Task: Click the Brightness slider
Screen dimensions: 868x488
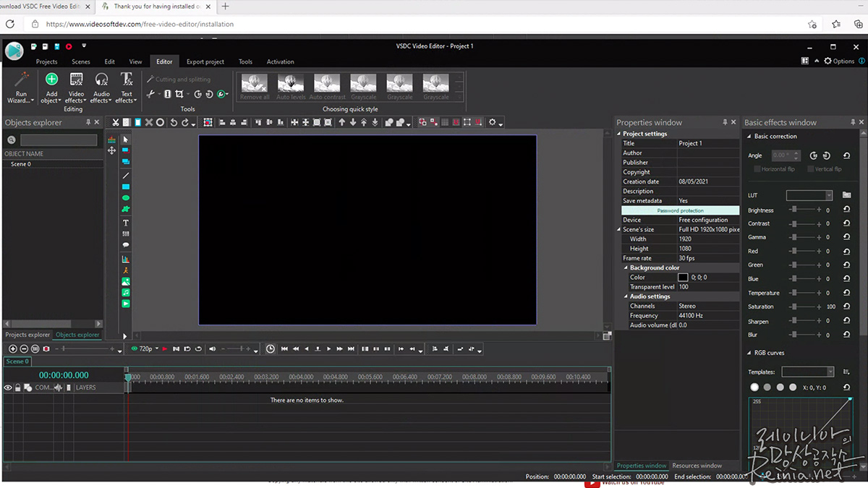Action: click(803, 210)
